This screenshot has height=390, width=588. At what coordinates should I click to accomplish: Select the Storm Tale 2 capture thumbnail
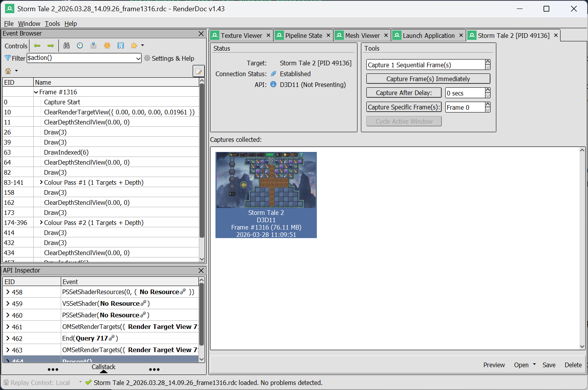(266, 195)
